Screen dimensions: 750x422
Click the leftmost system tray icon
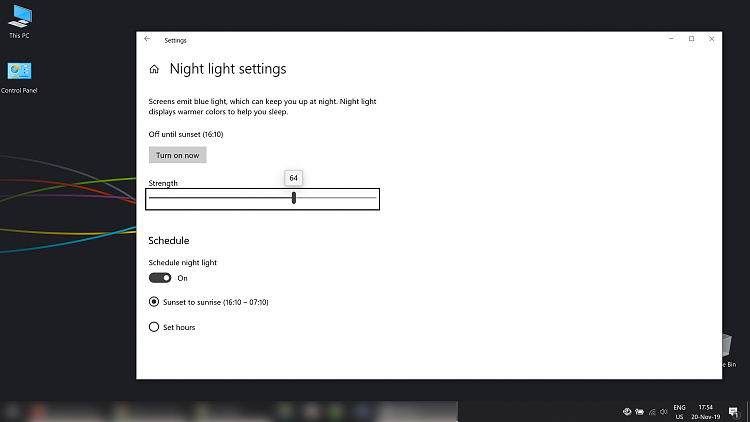coord(627,412)
